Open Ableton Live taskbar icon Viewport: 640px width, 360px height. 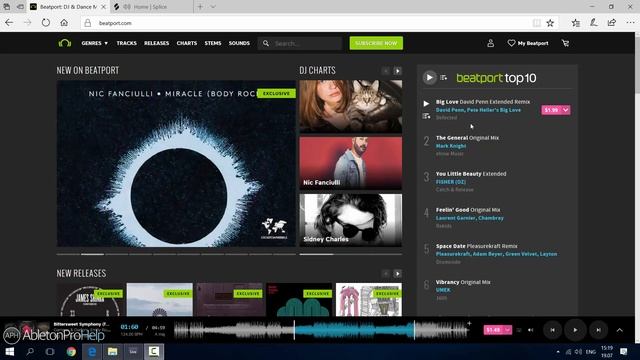point(133,351)
